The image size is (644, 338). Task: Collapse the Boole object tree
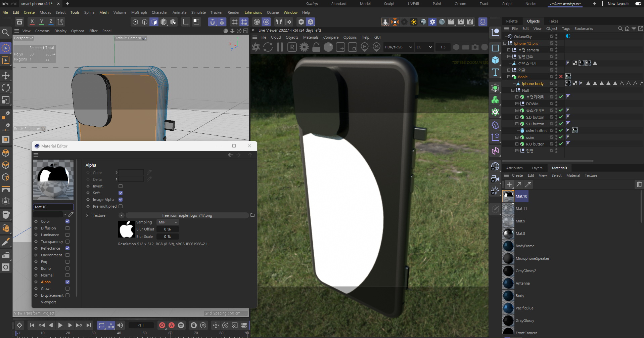tap(509, 77)
